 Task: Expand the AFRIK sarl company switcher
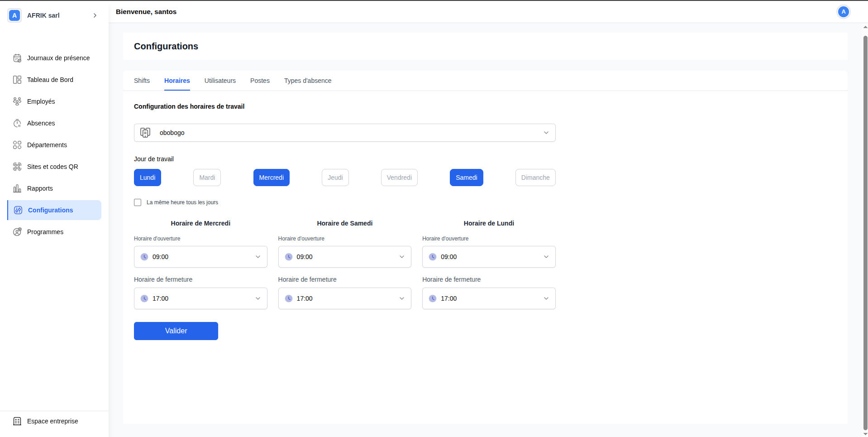pyautogui.click(x=95, y=15)
